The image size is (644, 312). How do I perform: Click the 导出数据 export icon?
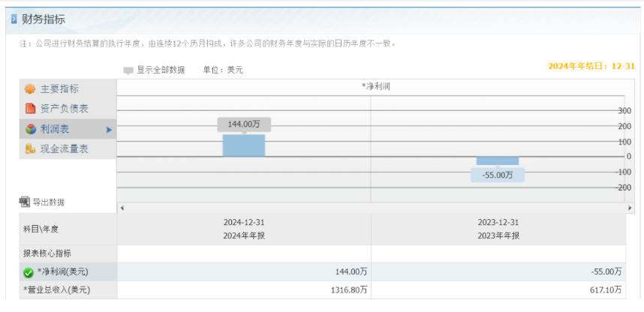(25, 202)
